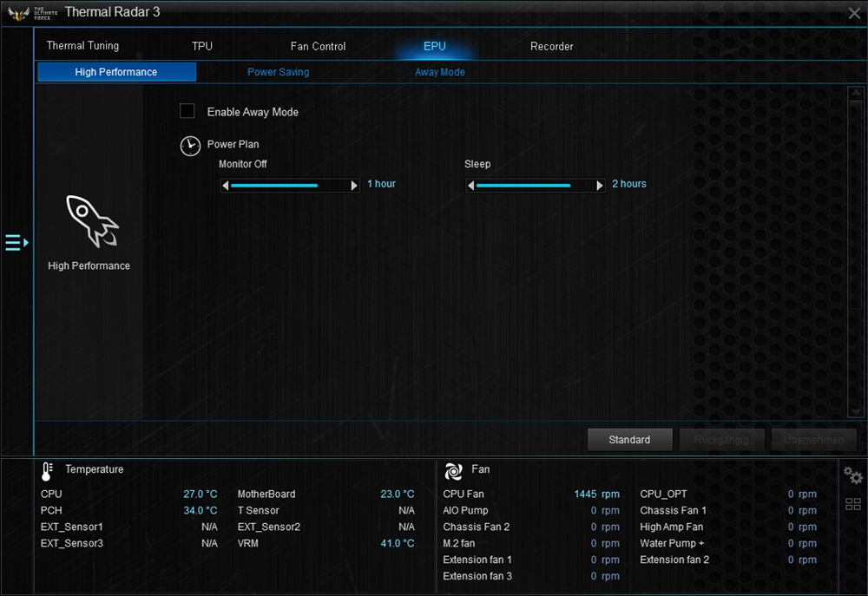This screenshot has width=868, height=596.
Task: Click the Monitor Off value "1 hour"
Action: (x=381, y=184)
